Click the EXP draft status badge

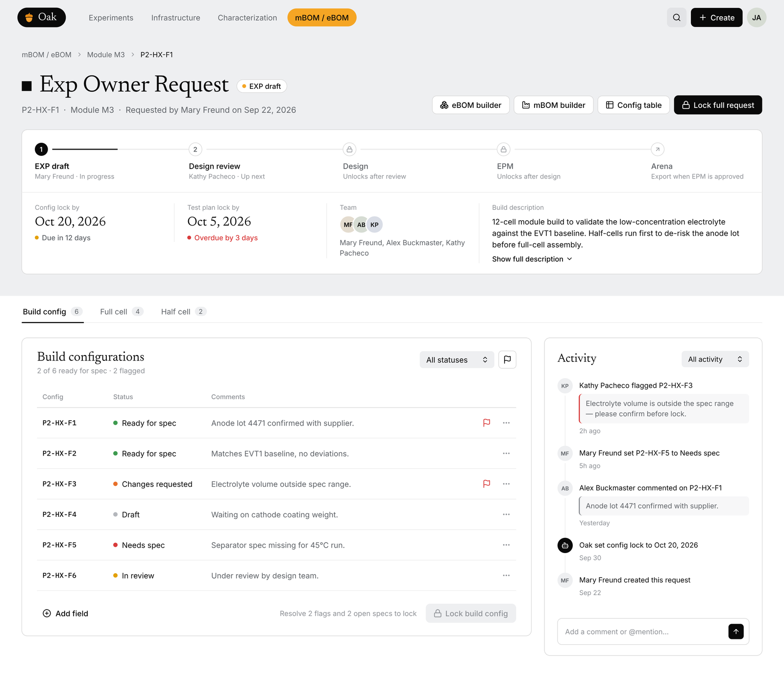(x=262, y=86)
